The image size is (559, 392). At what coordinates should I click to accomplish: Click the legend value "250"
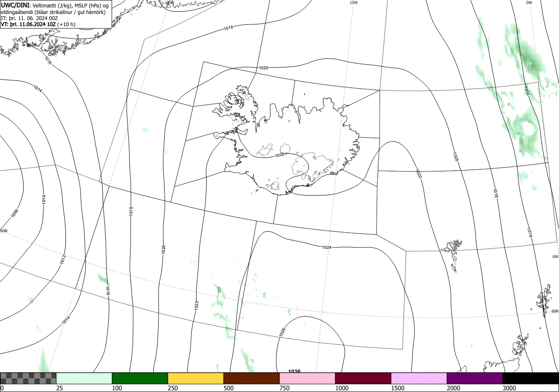[x=173, y=388]
